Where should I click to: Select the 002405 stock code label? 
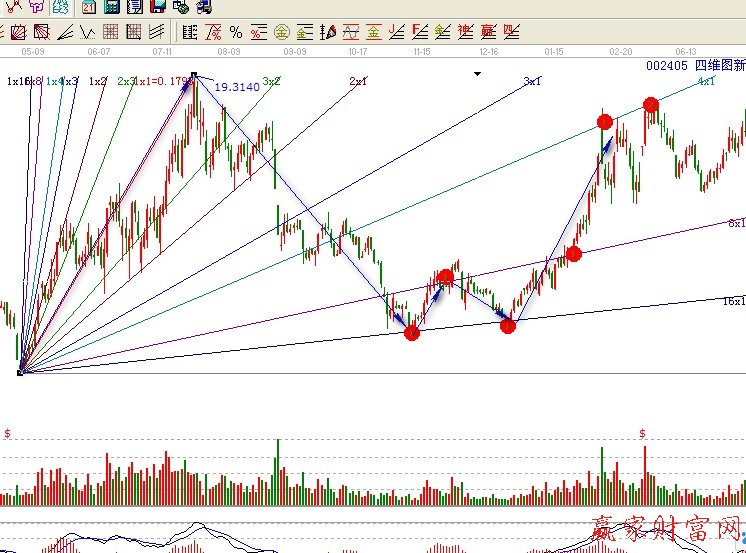(666, 66)
